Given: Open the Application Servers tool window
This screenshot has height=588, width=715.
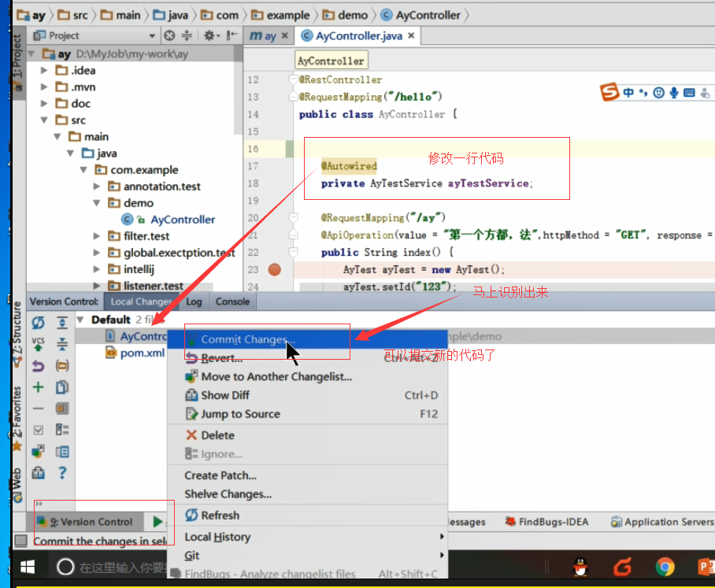Looking at the screenshot, I should (x=662, y=521).
